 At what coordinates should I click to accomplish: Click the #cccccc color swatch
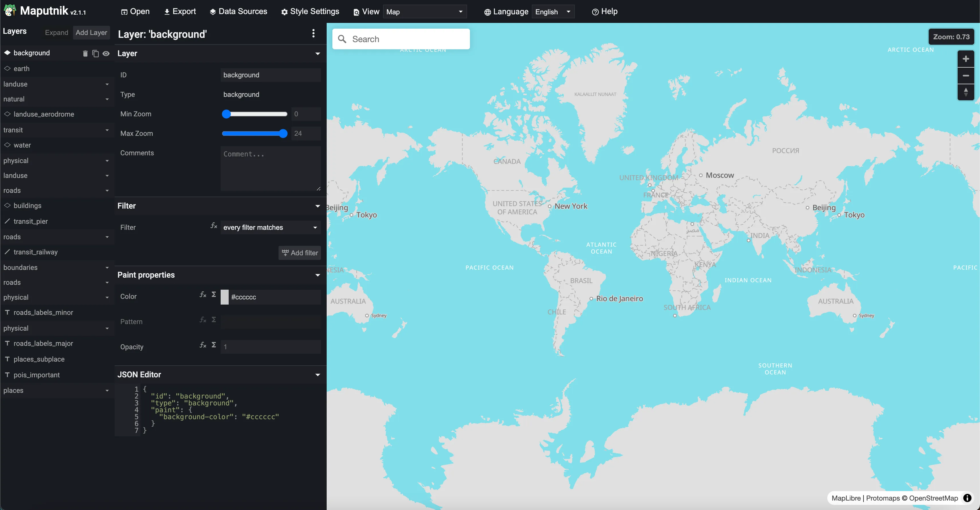[x=225, y=297]
